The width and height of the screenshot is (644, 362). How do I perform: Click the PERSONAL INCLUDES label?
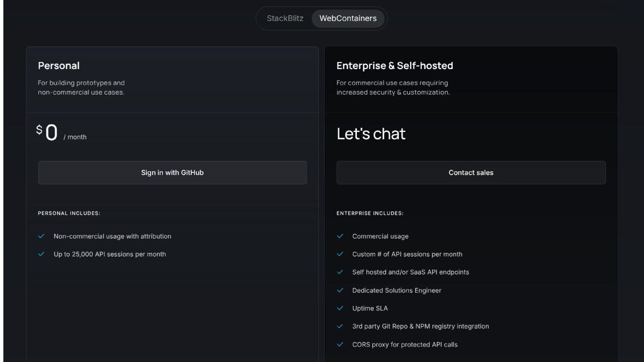[69, 213]
